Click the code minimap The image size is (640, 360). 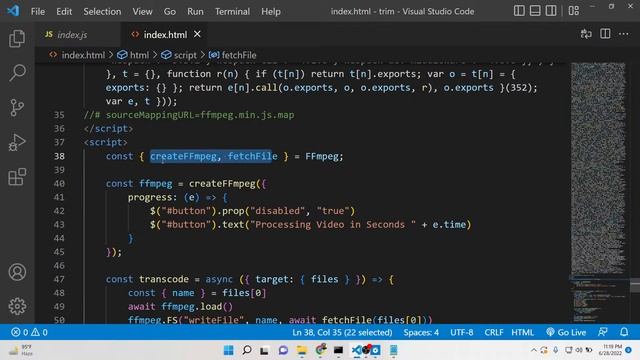598,192
